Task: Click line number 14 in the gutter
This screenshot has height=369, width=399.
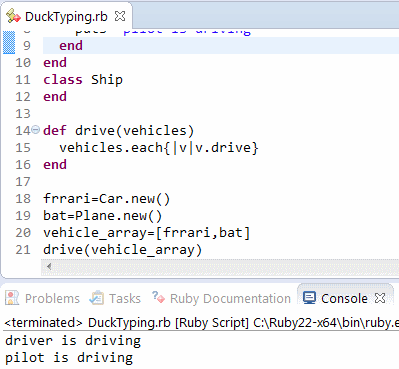Action: [23, 131]
